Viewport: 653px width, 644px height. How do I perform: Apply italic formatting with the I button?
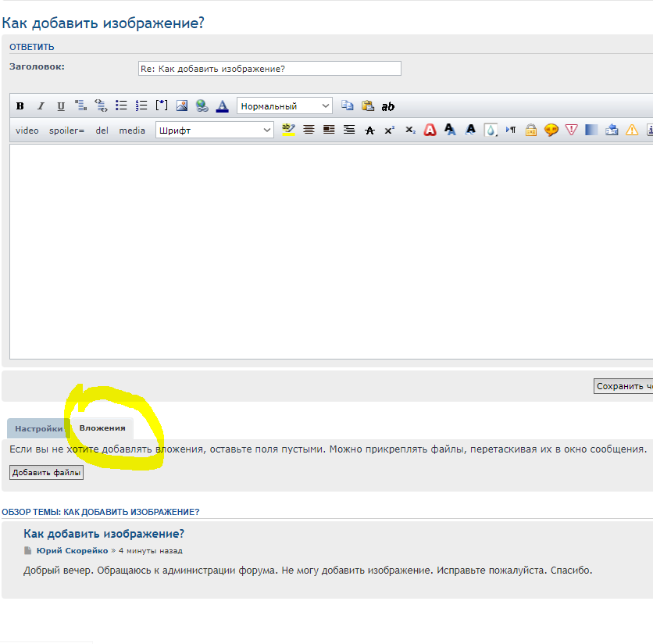tap(41, 106)
